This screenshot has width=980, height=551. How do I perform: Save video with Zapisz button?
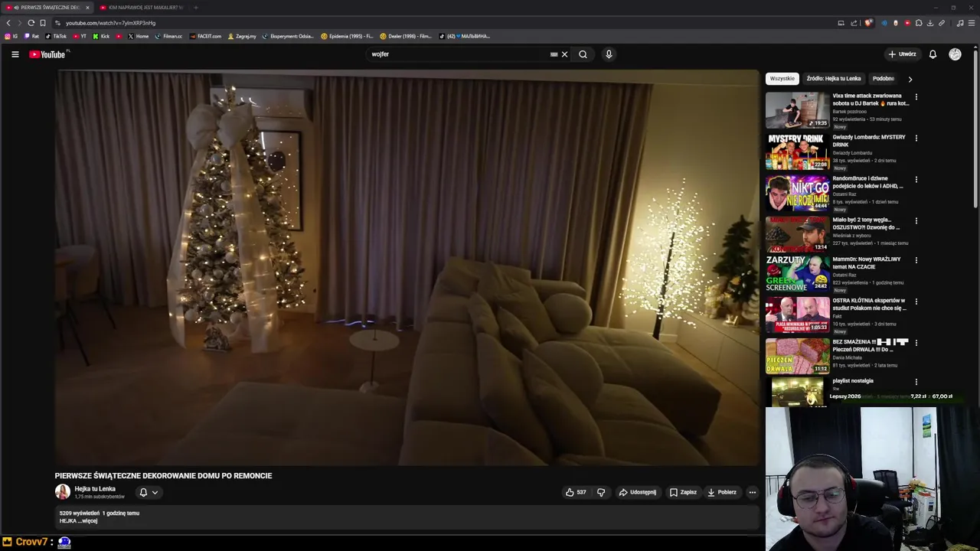click(x=683, y=492)
